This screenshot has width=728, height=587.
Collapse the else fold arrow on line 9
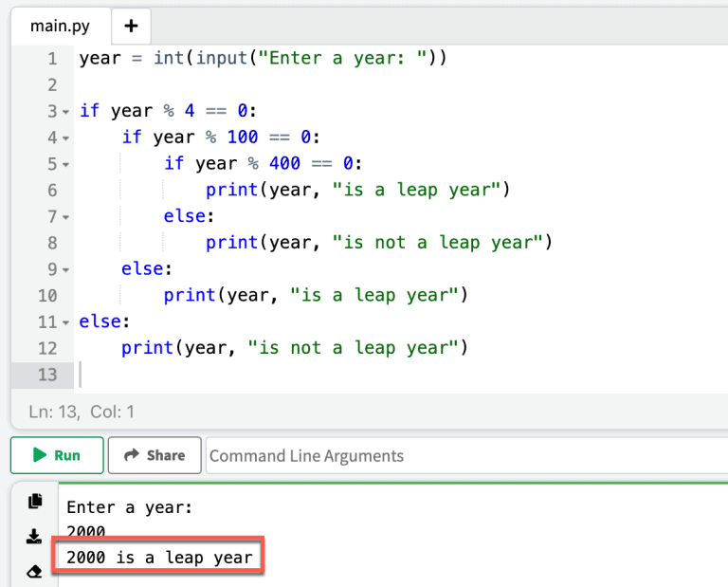(x=66, y=270)
